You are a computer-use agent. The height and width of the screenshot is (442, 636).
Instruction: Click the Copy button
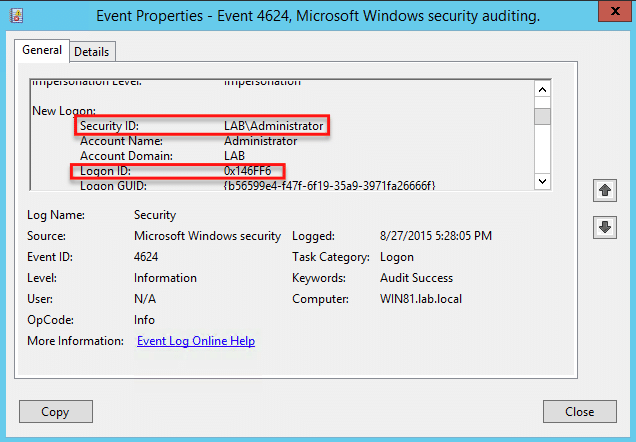coord(56,412)
